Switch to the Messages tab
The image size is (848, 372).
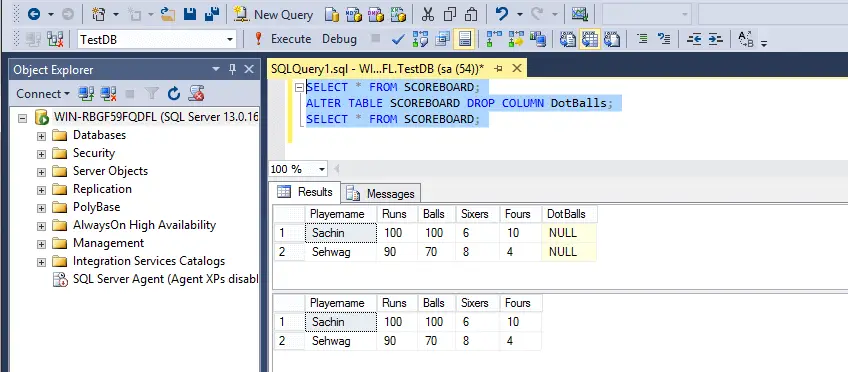coord(382,194)
